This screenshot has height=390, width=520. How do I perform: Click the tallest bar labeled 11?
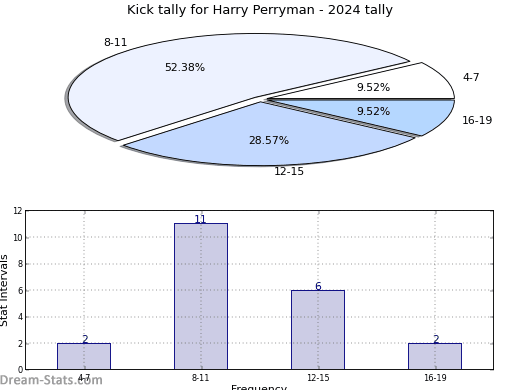(x=201, y=296)
